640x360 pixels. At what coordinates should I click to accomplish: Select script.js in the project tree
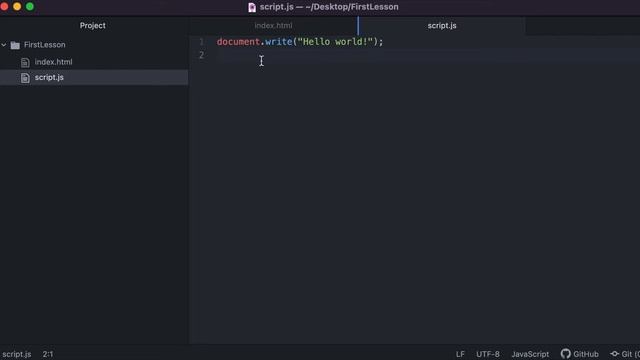pyautogui.click(x=49, y=78)
